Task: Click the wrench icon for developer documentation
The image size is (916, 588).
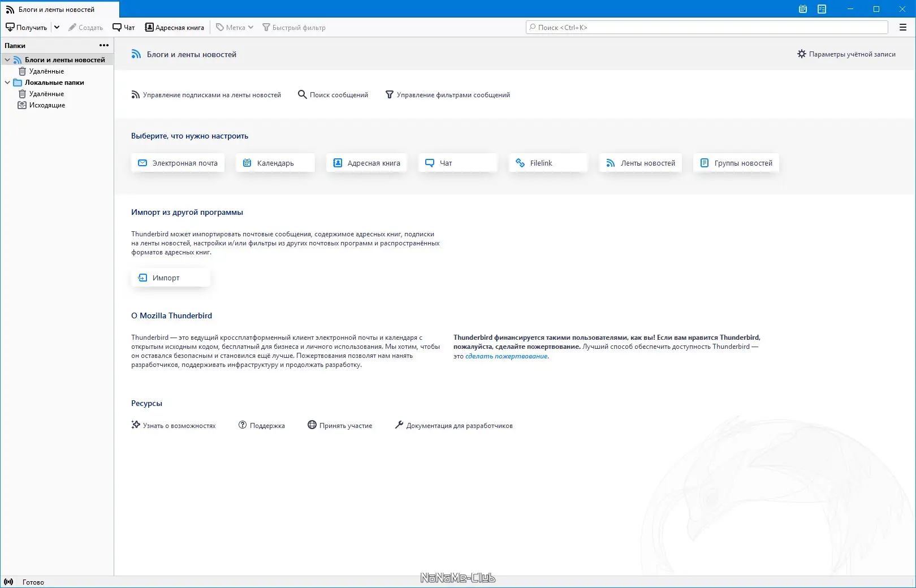Action: [399, 425]
